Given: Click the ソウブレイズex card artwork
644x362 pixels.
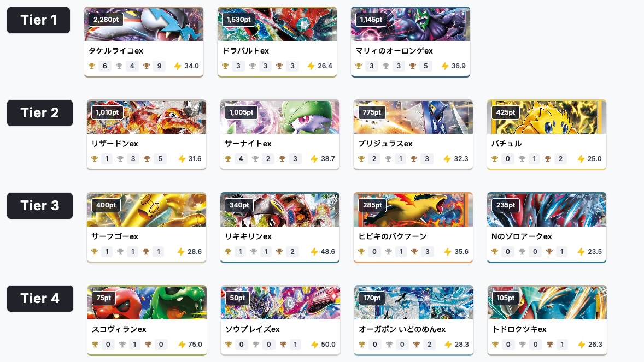Looking at the screenshot, I should coord(280,302).
